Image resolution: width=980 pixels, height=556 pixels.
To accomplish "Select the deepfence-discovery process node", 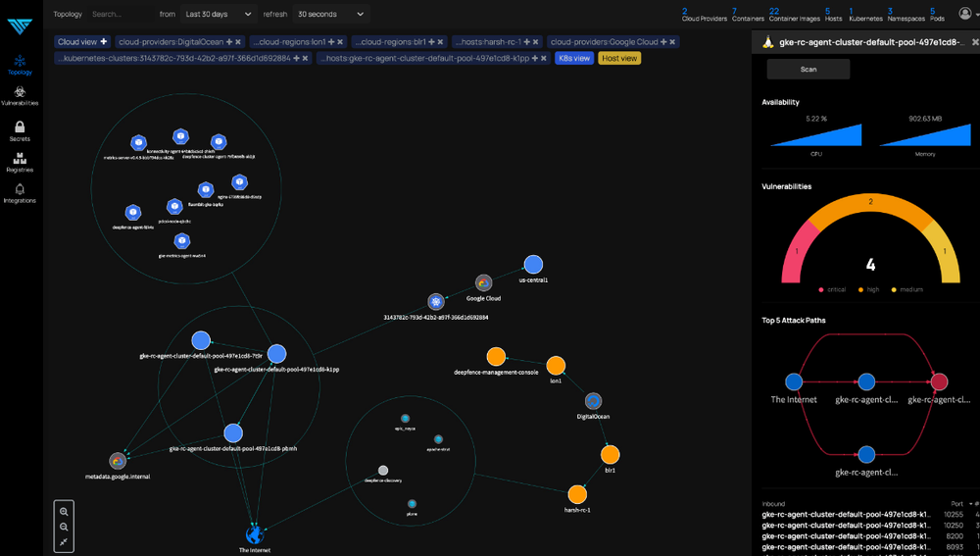I will point(383,471).
